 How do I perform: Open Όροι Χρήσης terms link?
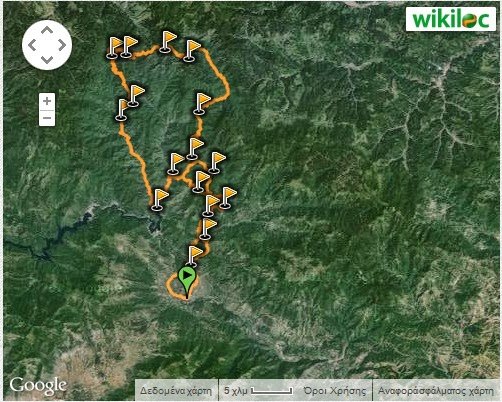[334, 390]
